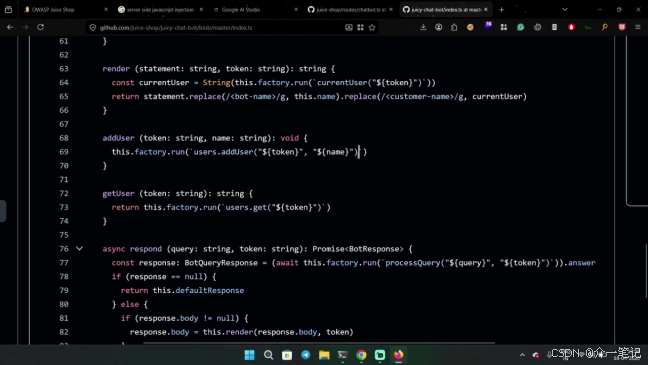Collapse the respond function at line 76
Viewport: 648px width, 365px height.
click(79, 248)
